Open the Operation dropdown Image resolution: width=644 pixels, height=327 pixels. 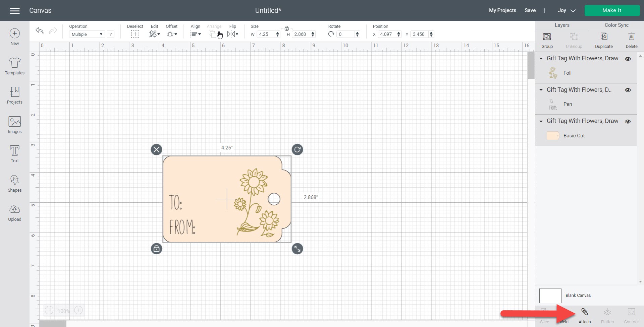tap(87, 34)
